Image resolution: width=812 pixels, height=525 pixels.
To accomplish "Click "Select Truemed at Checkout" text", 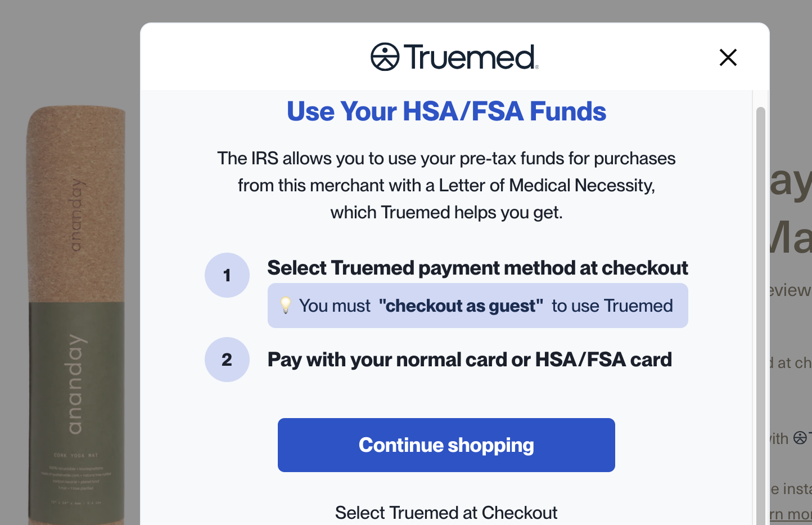I will (446, 513).
